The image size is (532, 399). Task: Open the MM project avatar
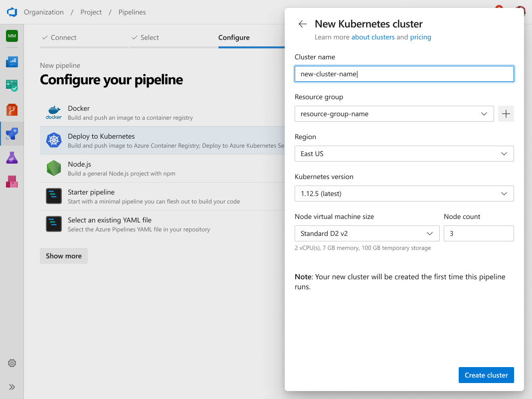(12, 36)
